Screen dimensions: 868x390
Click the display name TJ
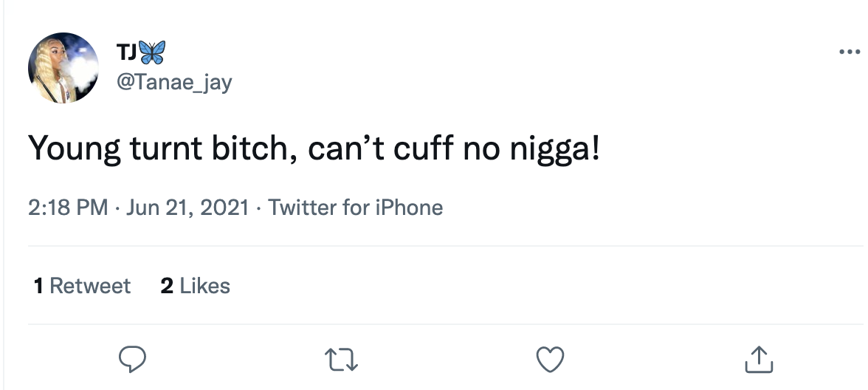point(125,52)
